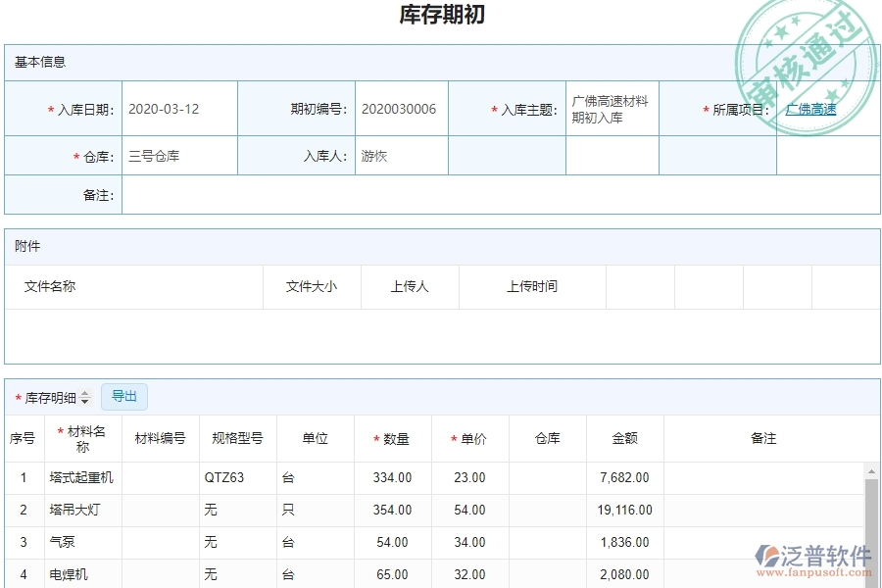Click the 上传时间 column header

532,286
